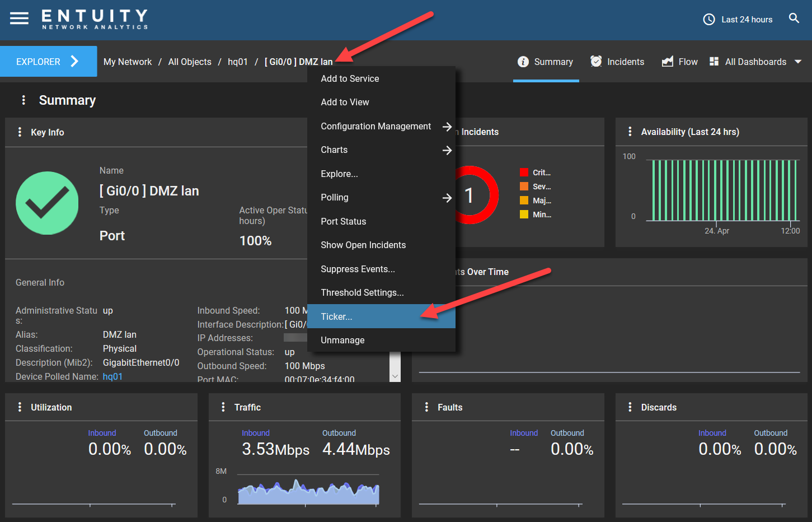Screen dimensions: 812x522
Task: Open the Traffic panel kebab menu
Action: pos(224,407)
